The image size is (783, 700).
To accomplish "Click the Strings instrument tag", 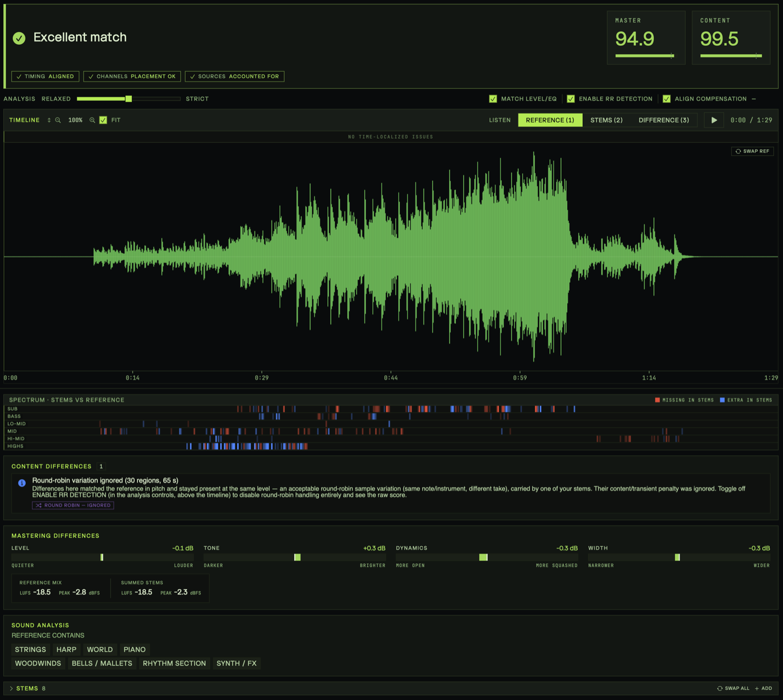I will pyautogui.click(x=30, y=650).
